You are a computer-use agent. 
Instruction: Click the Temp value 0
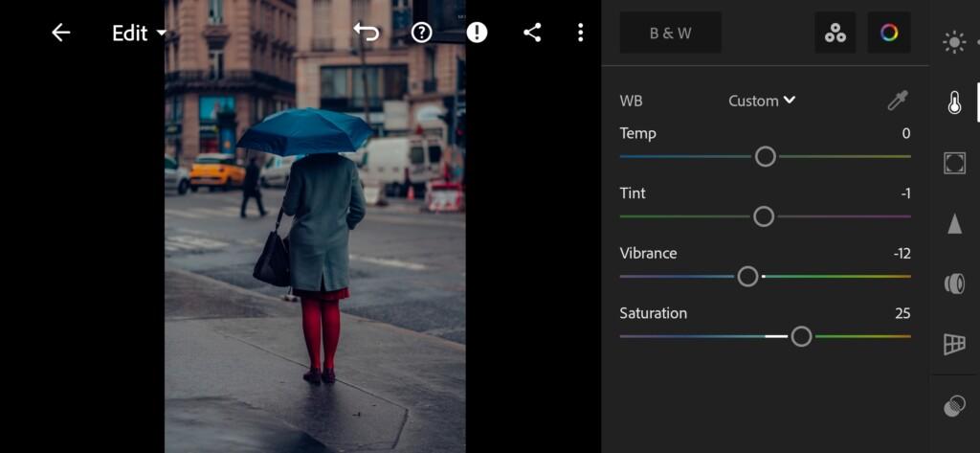tap(905, 133)
